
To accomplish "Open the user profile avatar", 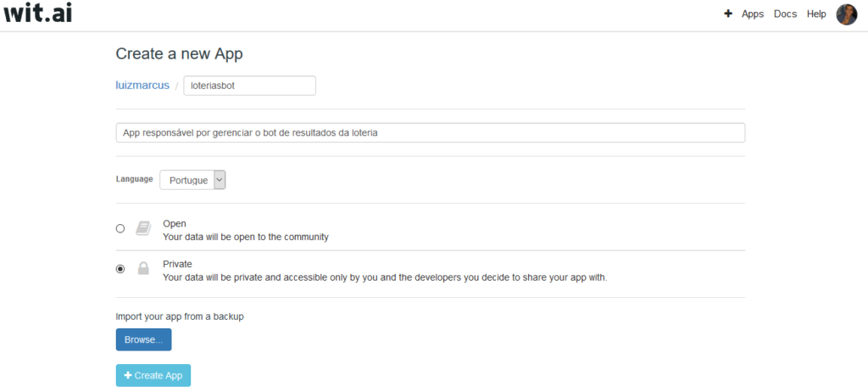I will click(846, 14).
